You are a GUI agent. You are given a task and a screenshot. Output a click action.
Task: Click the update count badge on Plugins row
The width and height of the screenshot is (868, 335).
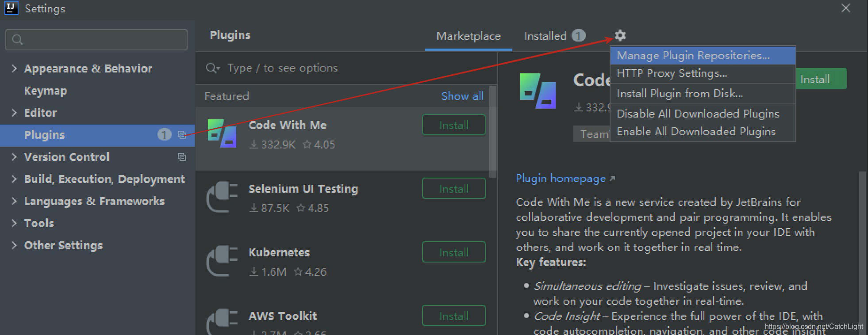click(164, 134)
